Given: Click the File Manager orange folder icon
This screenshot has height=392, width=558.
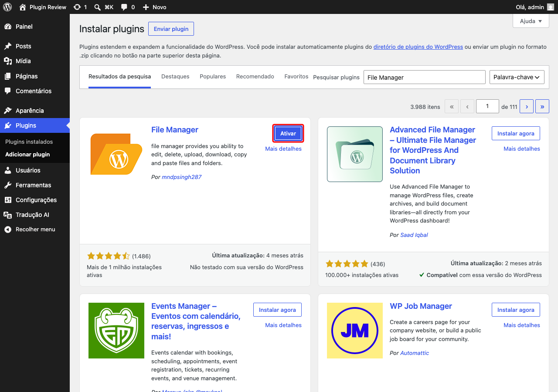Looking at the screenshot, I should (x=116, y=154).
